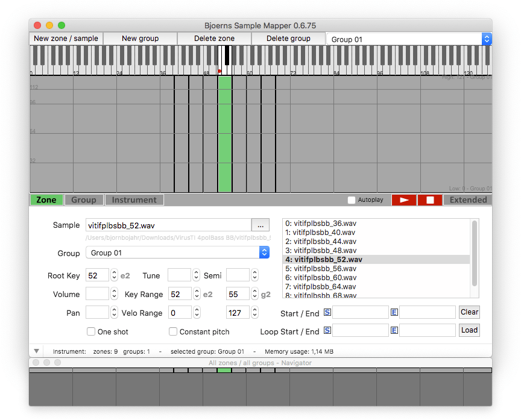Collapse the status bar disclosure triangle

37,351
